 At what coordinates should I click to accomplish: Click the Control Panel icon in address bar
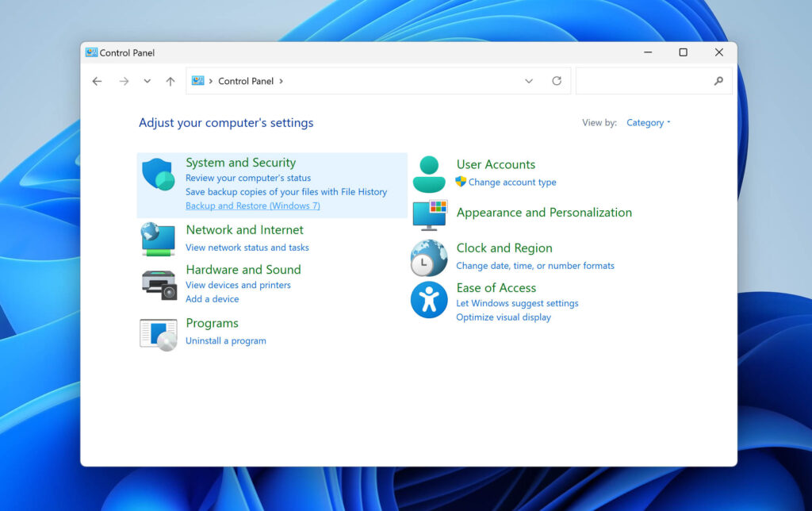197,81
